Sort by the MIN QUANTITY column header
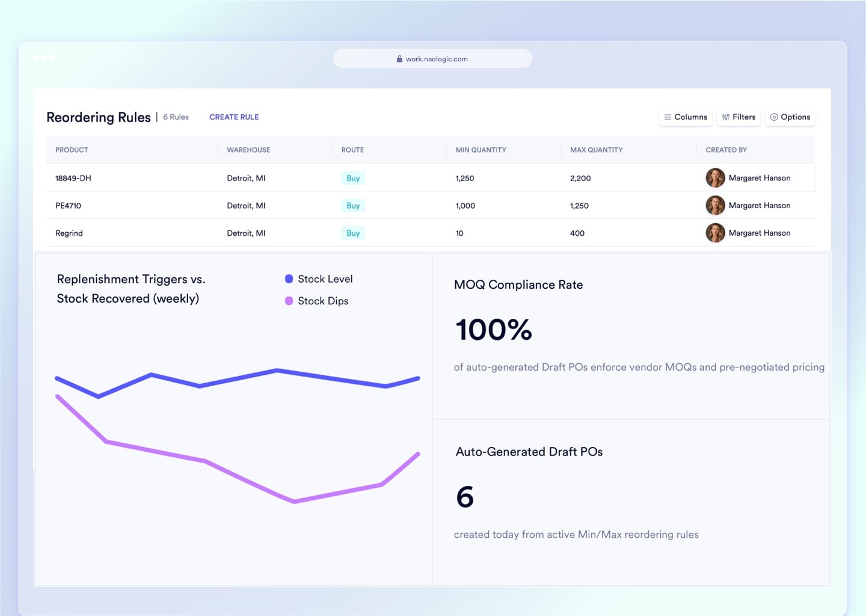This screenshot has height=616, width=866. 481,150
